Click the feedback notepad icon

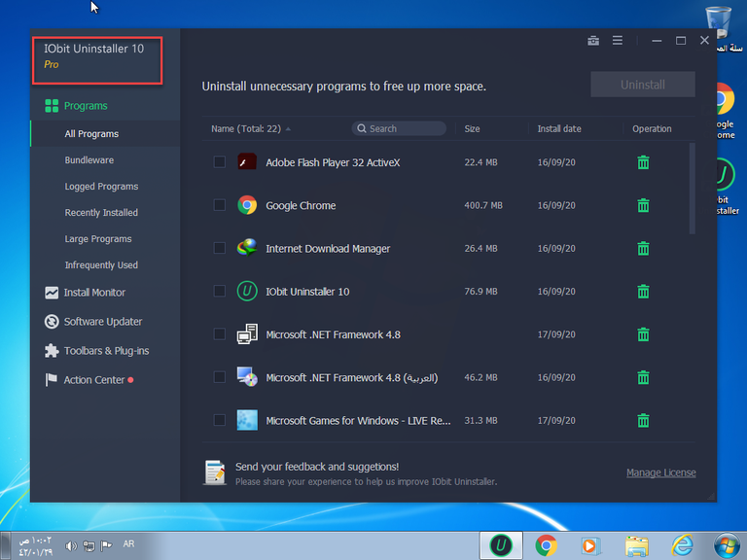tap(215, 472)
